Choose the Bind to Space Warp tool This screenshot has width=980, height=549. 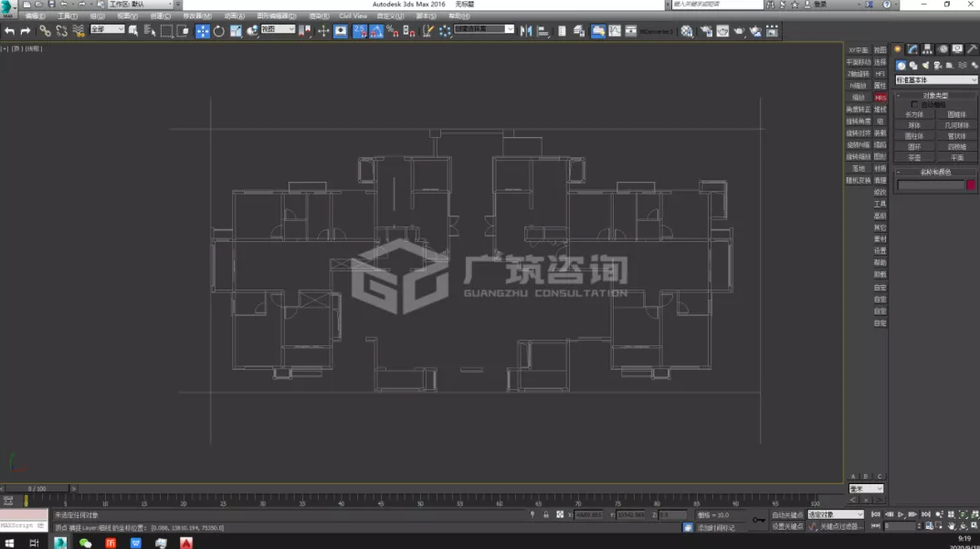tap(79, 31)
